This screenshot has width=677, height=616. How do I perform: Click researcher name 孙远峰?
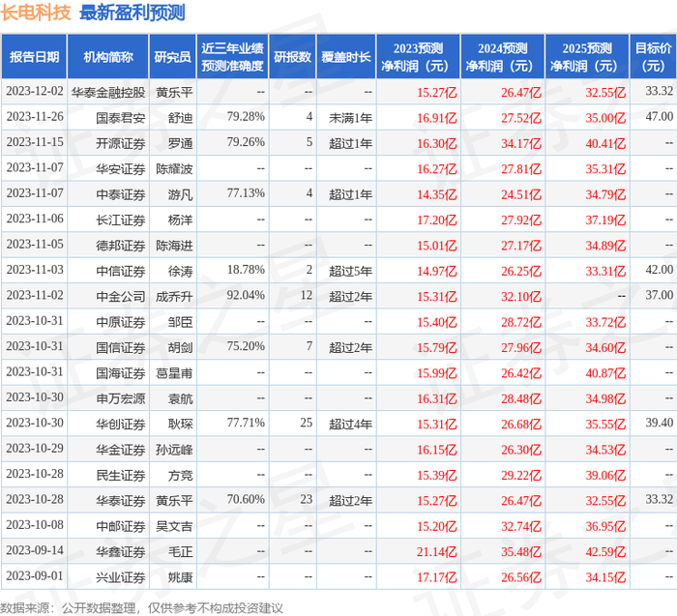[174, 449]
